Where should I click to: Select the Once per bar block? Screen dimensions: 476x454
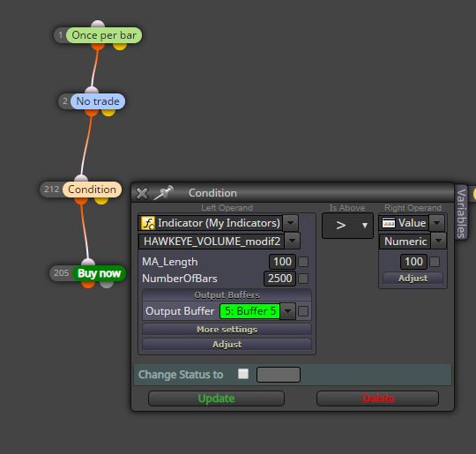(104, 35)
